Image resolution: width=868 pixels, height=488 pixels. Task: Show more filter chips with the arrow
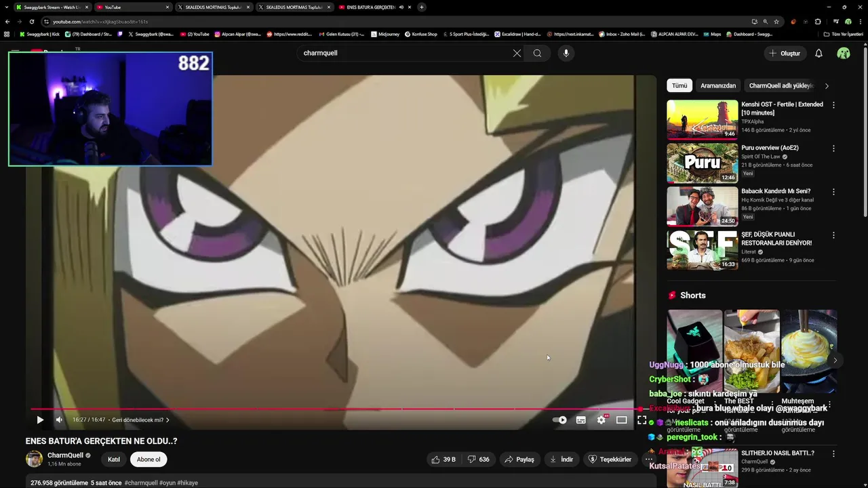(827, 85)
